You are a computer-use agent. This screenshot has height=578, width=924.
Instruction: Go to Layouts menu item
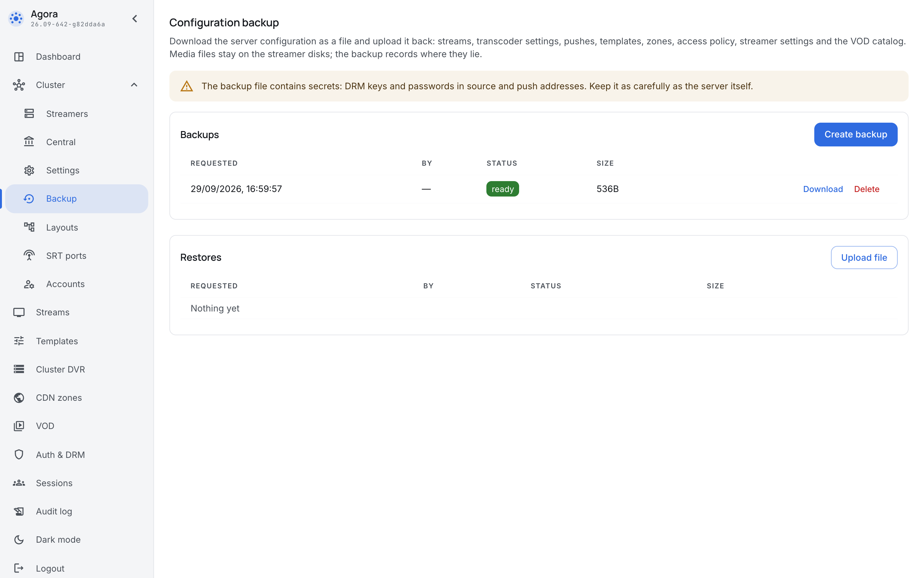coord(76,227)
